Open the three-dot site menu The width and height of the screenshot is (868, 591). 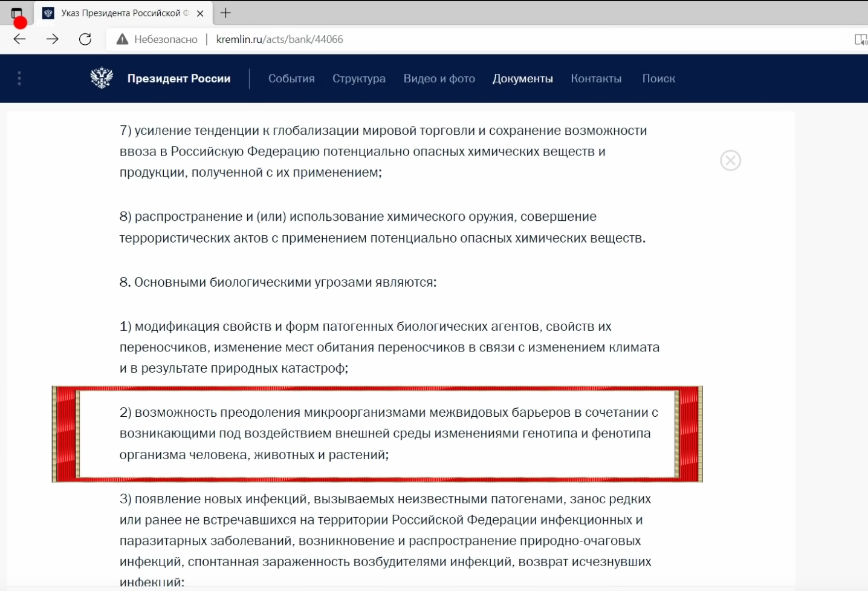pyautogui.click(x=19, y=78)
